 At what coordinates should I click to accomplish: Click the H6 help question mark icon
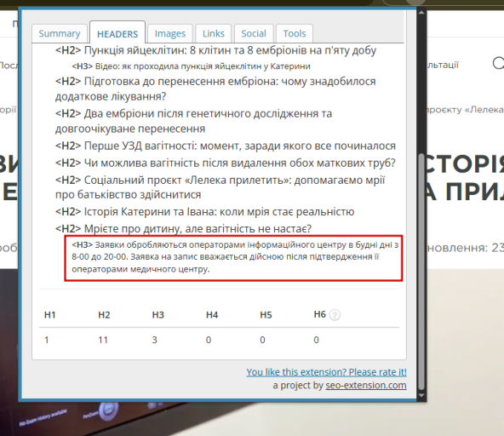click(335, 314)
